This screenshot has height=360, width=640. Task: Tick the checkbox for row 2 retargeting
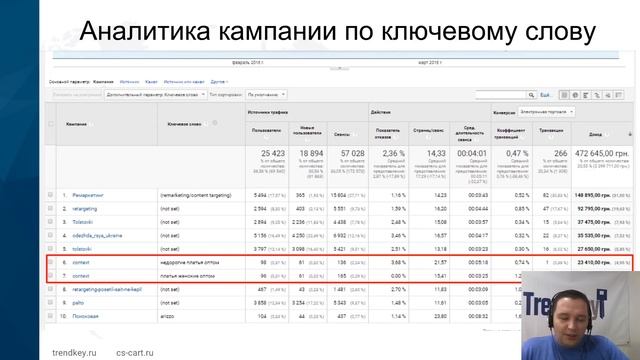pos(51,208)
